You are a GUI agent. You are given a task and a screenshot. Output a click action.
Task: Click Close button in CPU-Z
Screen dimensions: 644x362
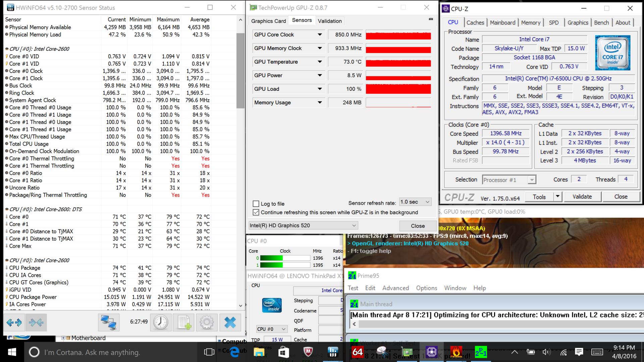(x=621, y=197)
